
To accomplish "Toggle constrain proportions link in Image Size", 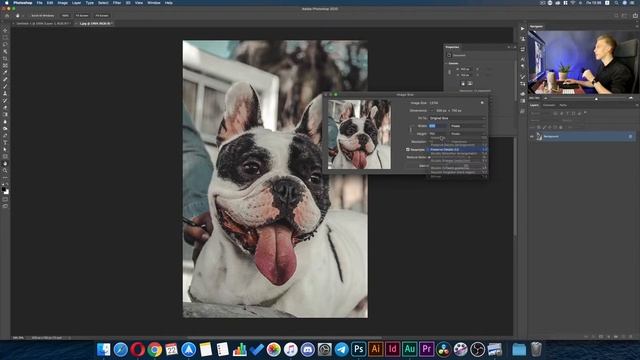I will 411,130.
